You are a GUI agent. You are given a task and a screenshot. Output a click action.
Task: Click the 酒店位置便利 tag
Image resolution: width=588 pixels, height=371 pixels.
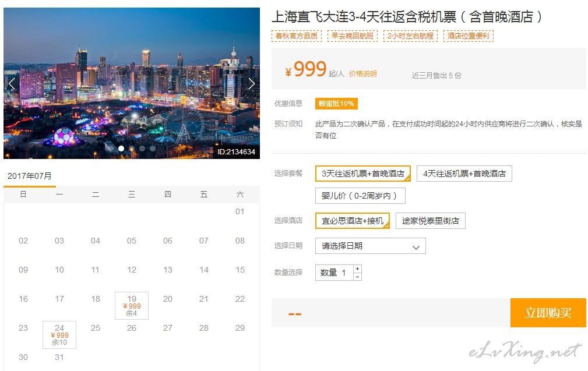coord(469,36)
